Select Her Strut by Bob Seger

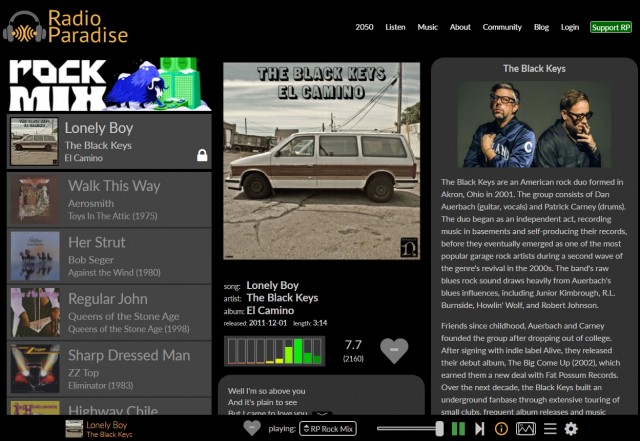point(109,256)
